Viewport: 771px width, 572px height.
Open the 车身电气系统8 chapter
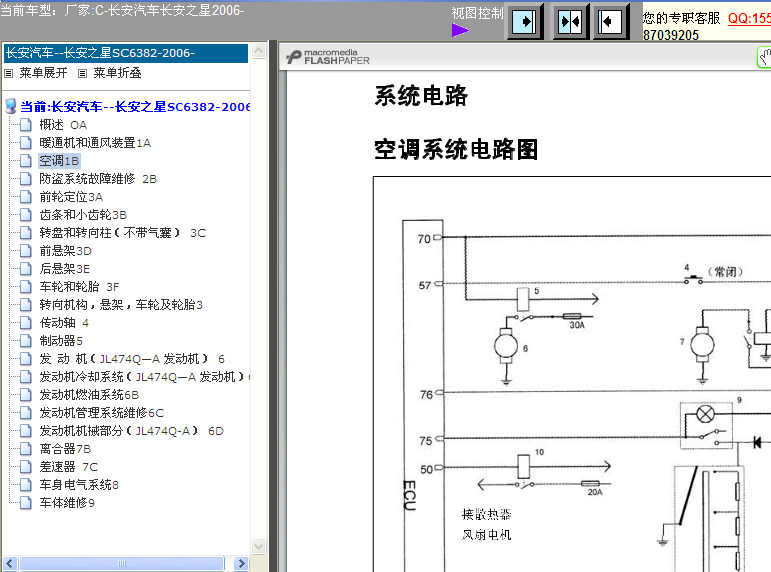point(79,485)
